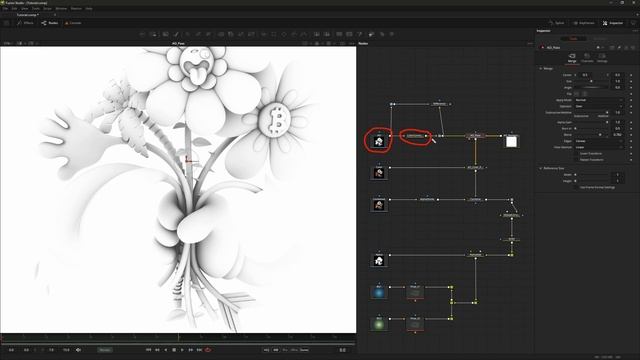Viewport: 640px width, 360px height.
Task: Check Use Frame Format Settings
Action: tap(577, 187)
